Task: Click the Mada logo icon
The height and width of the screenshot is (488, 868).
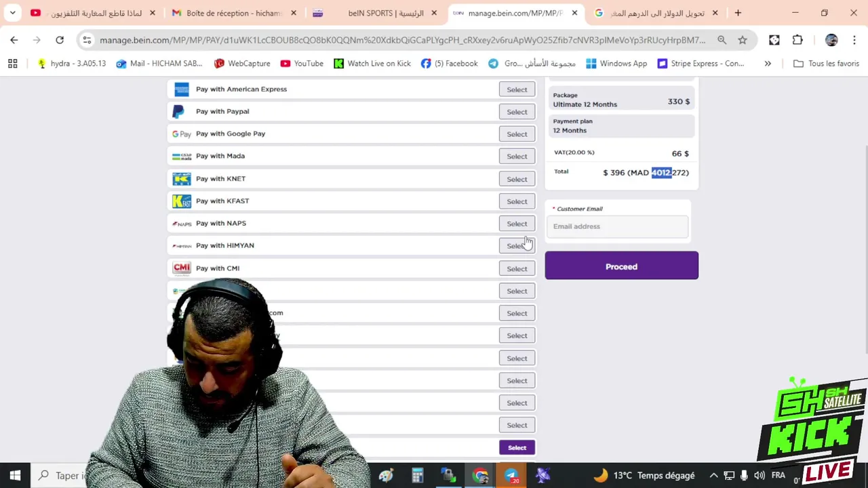Action: [181, 157]
